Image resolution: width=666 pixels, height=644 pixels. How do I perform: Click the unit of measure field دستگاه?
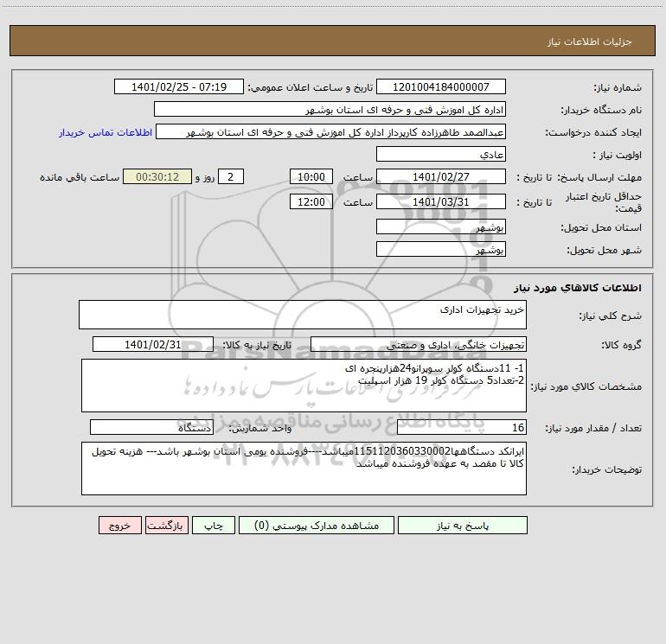[x=151, y=427]
